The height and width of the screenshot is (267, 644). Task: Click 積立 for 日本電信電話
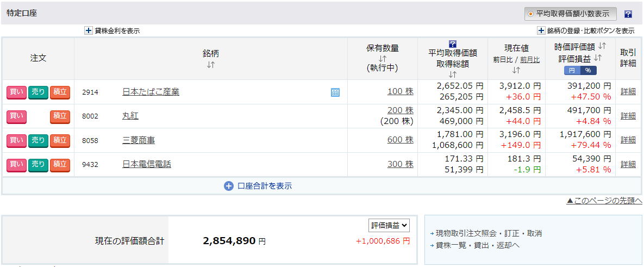(60, 165)
